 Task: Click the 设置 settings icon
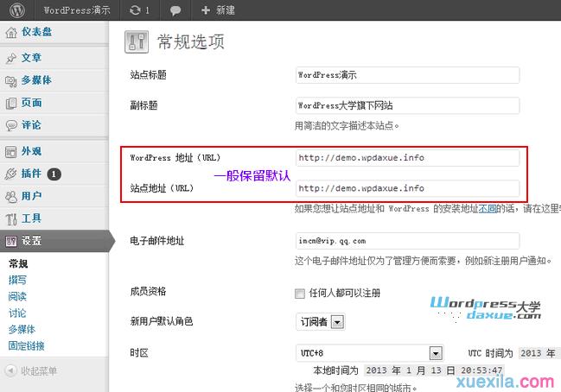click(11, 241)
